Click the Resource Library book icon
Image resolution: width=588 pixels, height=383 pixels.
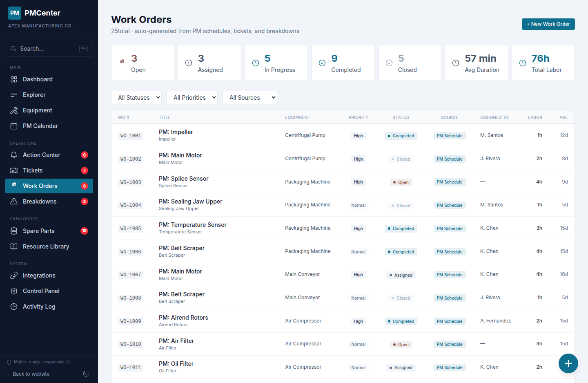[x=14, y=246]
